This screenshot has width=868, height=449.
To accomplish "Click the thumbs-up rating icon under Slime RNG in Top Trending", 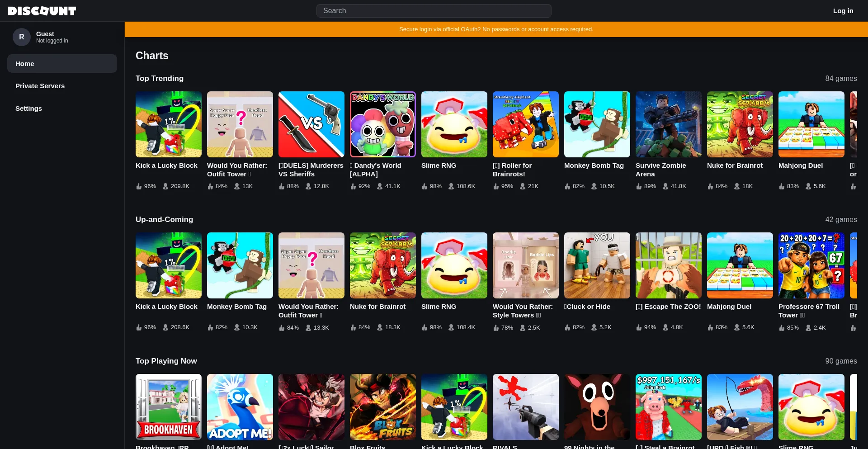I will click(x=425, y=186).
